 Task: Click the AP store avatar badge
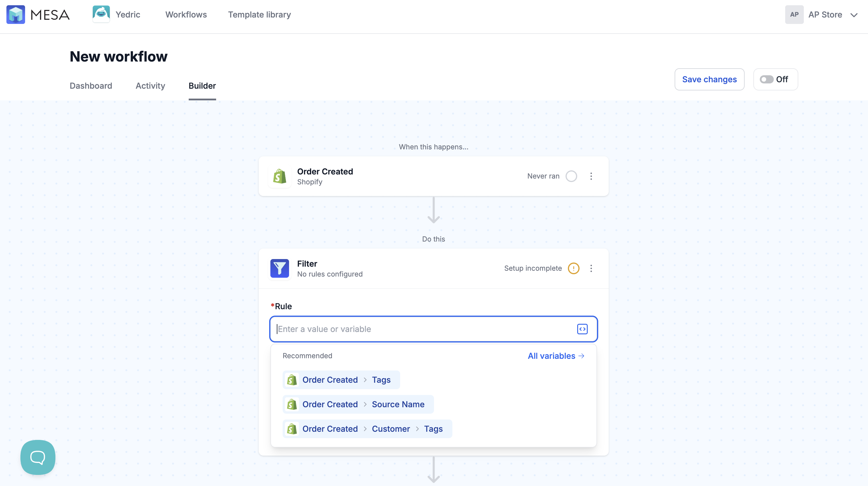tap(794, 15)
